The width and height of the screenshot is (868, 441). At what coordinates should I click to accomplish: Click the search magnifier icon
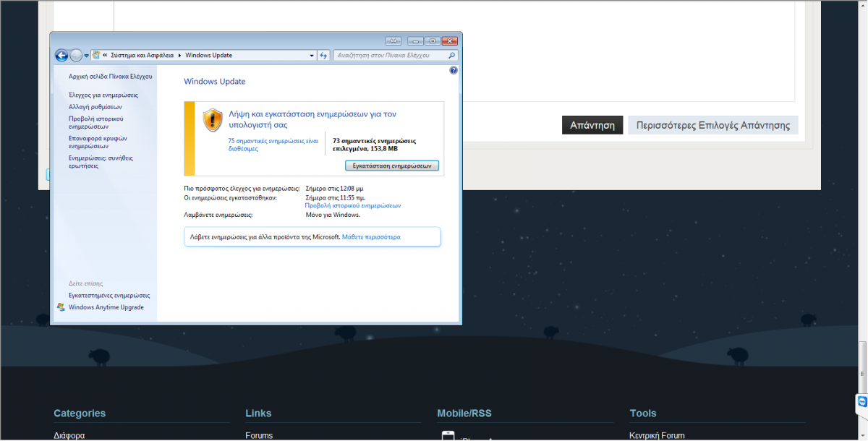pyautogui.click(x=452, y=55)
